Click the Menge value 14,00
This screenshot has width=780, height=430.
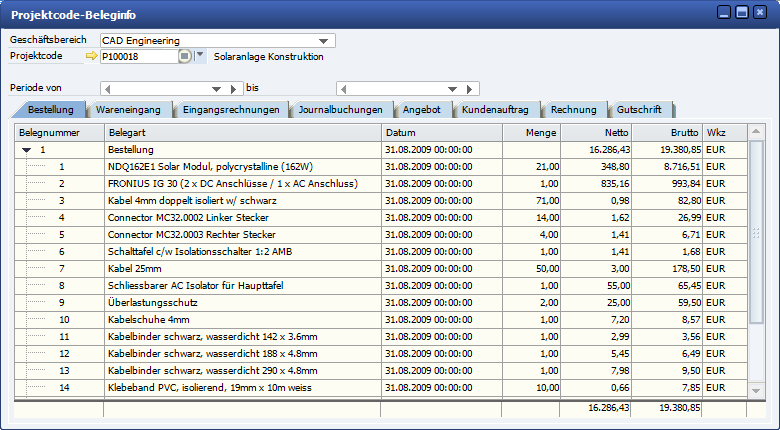coord(547,217)
